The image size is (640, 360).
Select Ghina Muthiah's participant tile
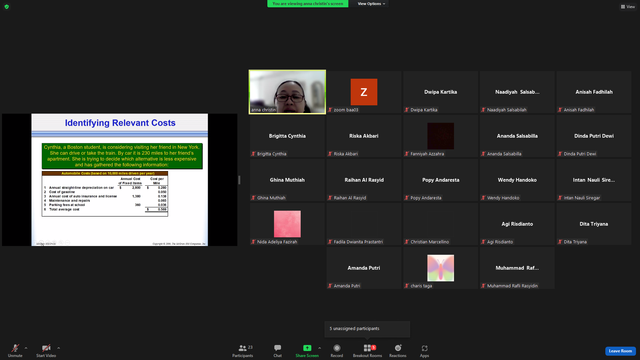coord(287,180)
